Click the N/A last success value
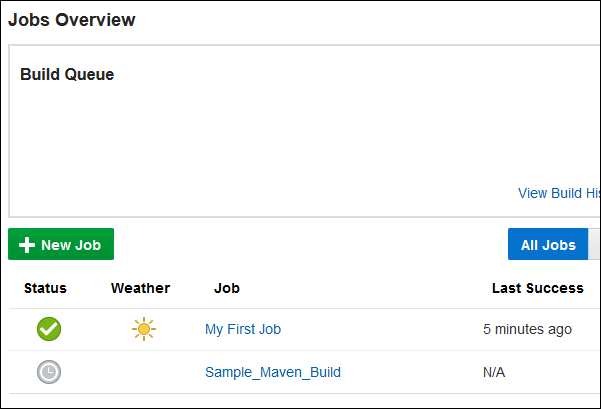 [495, 372]
